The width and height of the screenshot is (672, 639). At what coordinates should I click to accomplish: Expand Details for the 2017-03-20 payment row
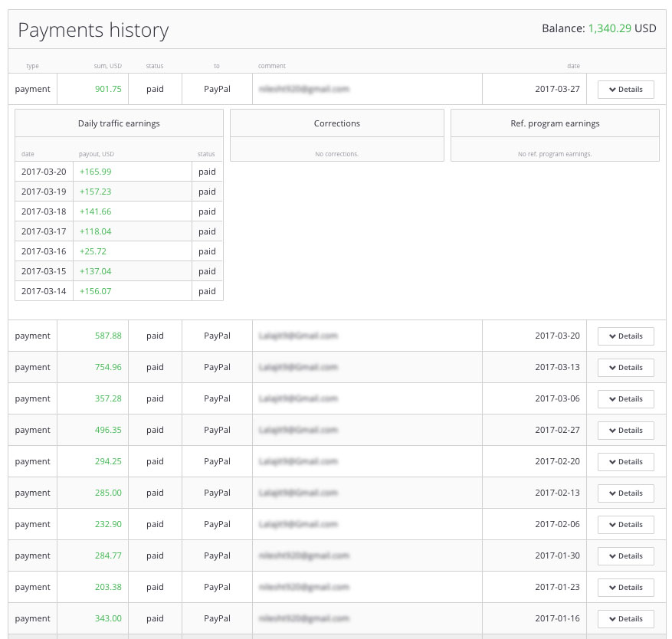coord(626,336)
